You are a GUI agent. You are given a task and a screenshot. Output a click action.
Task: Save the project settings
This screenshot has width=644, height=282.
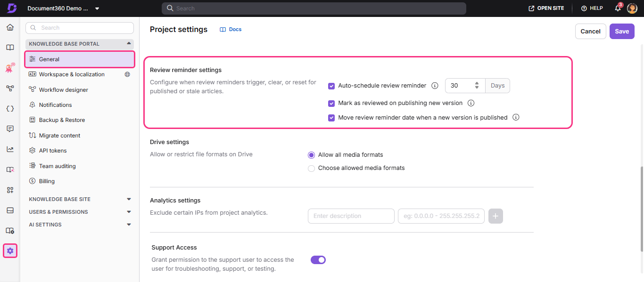[621, 31]
